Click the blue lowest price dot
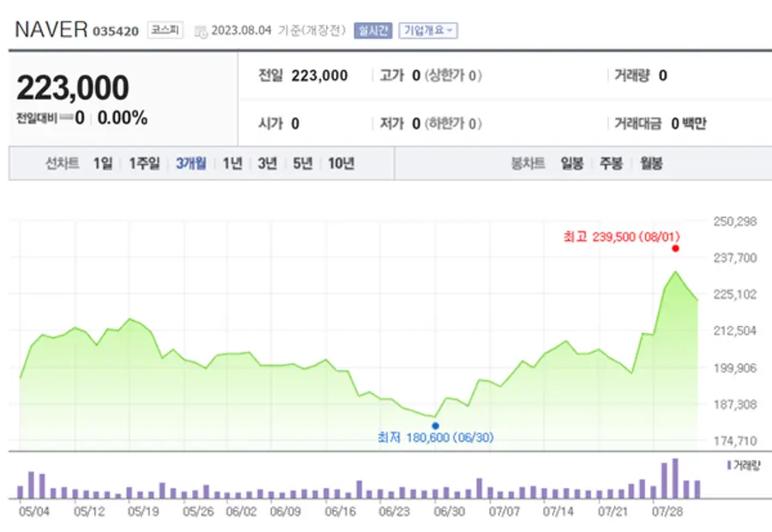Screen dimensions: 772x532 (x=436, y=426)
